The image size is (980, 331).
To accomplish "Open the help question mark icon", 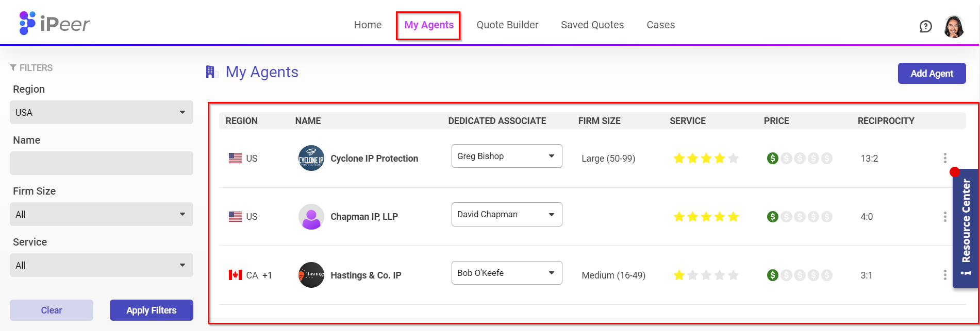I will tap(925, 26).
